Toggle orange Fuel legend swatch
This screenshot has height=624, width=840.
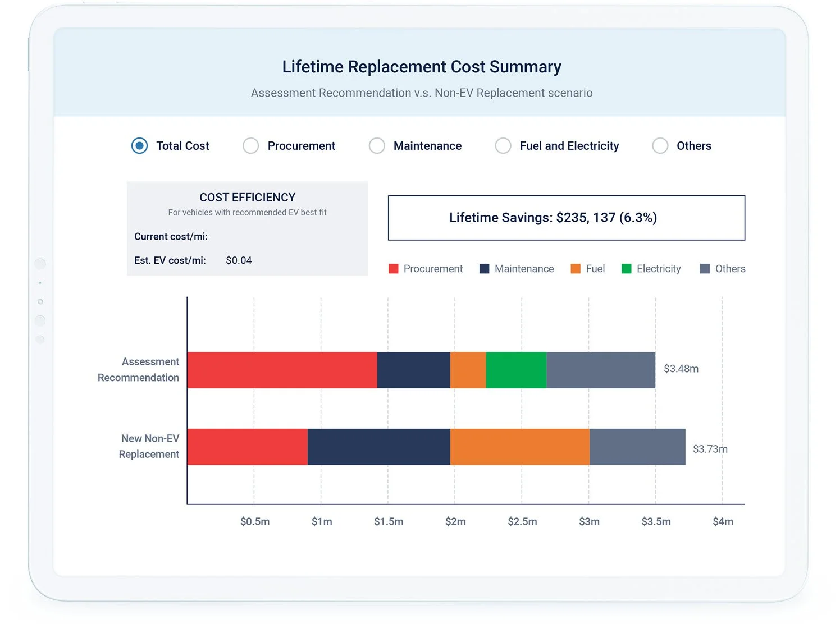576,269
